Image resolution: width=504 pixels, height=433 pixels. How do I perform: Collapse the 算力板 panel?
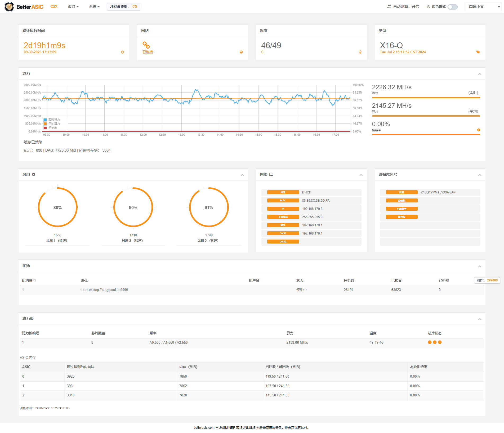(480, 319)
